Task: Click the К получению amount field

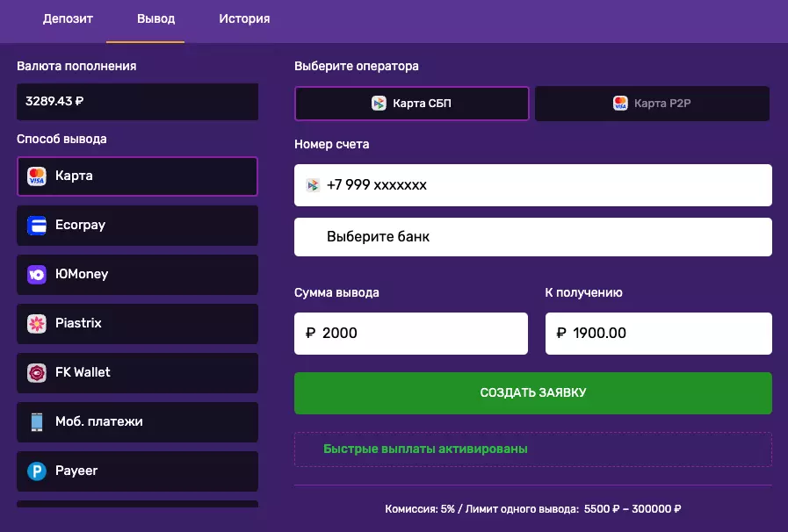Action: pyautogui.click(x=658, y=334)
